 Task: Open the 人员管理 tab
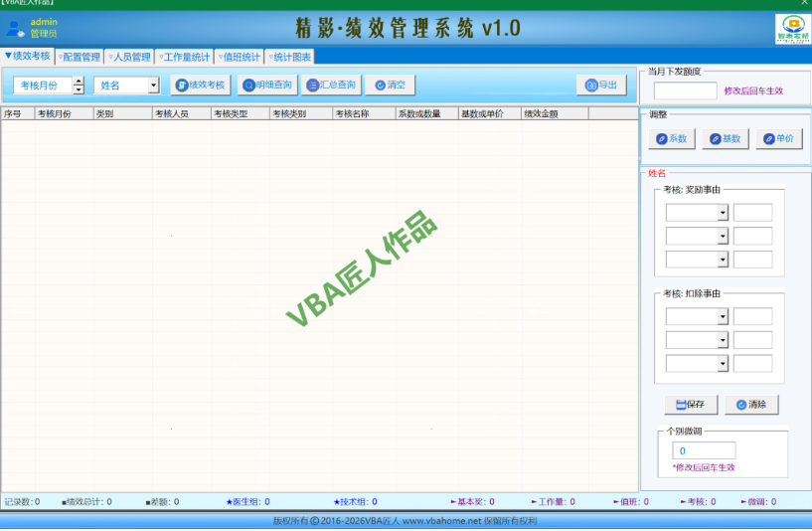coord(129,57)
